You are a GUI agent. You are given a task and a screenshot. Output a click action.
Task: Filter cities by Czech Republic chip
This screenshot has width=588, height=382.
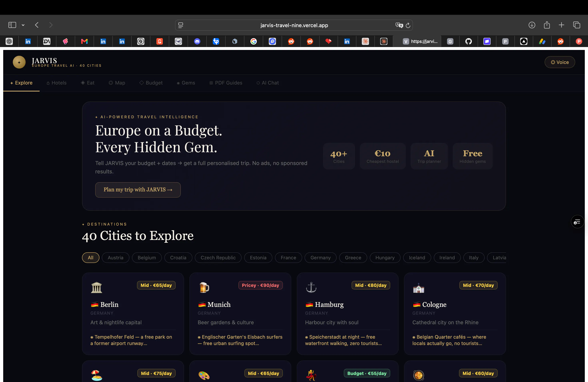(218, 258)
